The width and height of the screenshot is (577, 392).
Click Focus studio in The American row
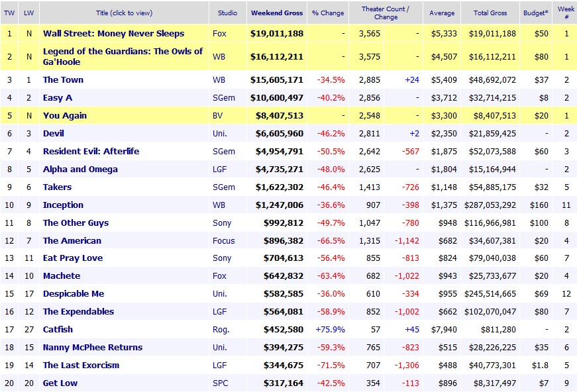click(x=224, y=240)
